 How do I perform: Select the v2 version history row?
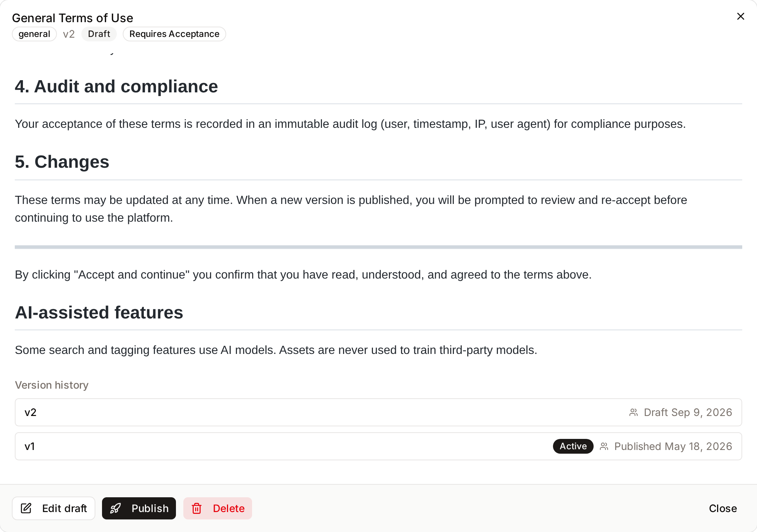pos(378,412)
